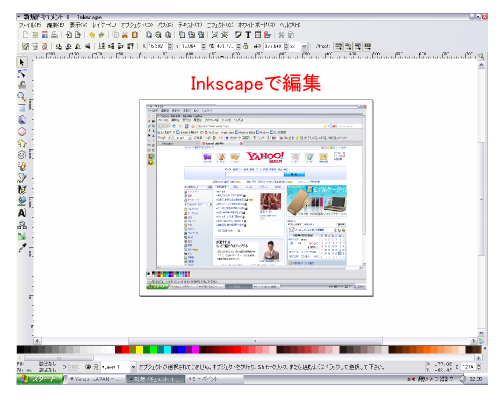Select the Connector tool
The height and width of the screenshot is (400, 500).
[x=22, y=224]
